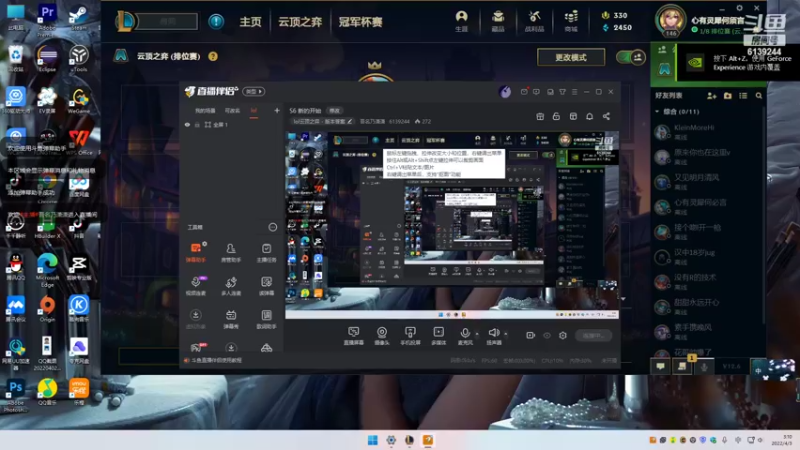Add a 摄像头 camera source
This screenshot has width=800, height=450.
coord(382,336)
